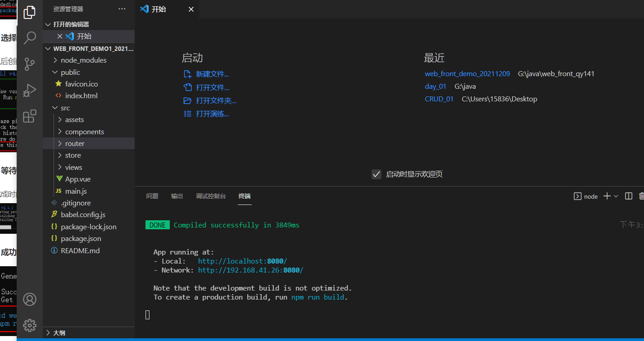Open the Source Control view icon
Viewport: 644px width, 341px height.
29,64
